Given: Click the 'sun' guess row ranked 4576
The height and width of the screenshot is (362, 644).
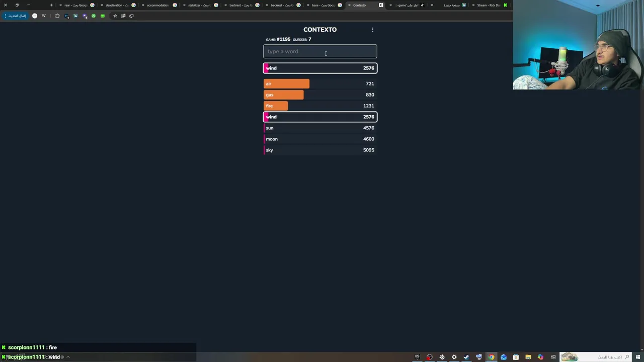Looking at the screenshot, I should coord(320,128).
